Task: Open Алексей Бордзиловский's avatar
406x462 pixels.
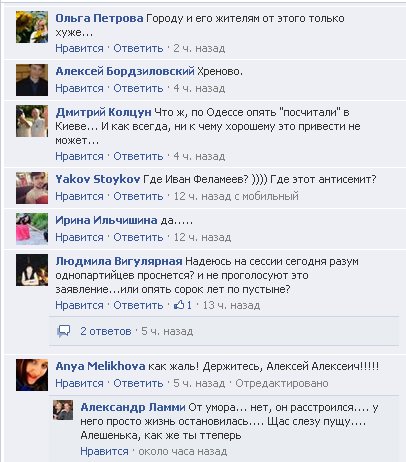Action: 32,80
